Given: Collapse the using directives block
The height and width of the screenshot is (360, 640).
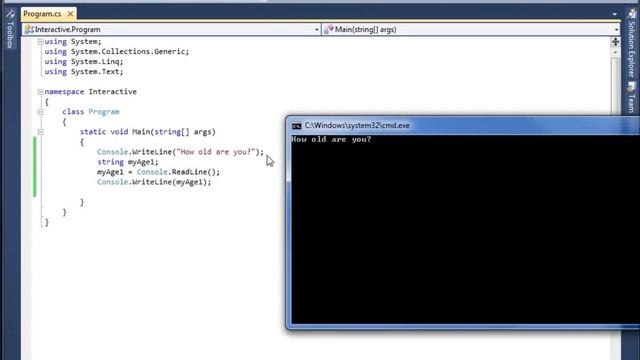Looking at the screenshot, I should pyautogui.click(x=40, y=42).
